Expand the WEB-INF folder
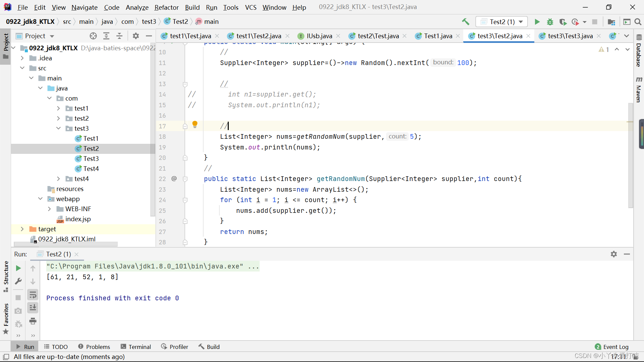This screenshot has height=362, width=644. (49, 209)
